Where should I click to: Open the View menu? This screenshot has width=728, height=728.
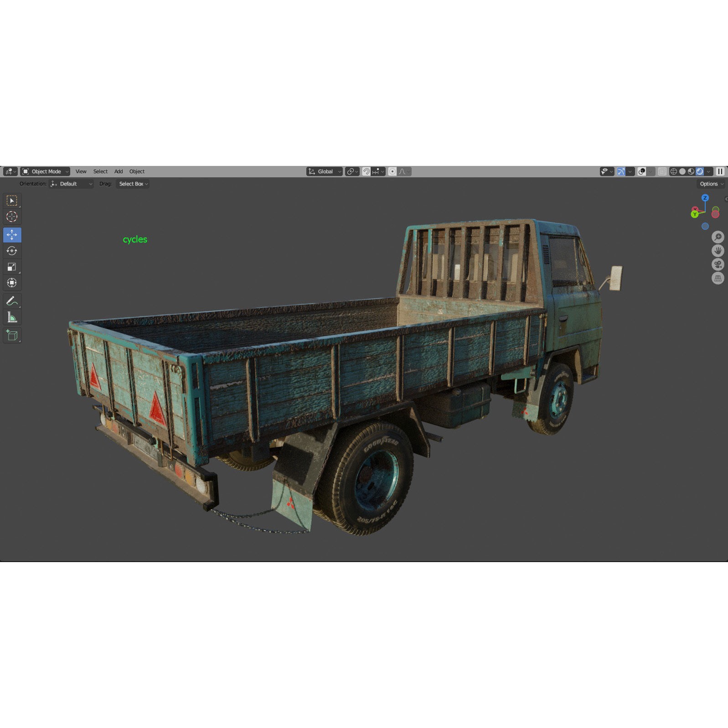click(81, 171)
